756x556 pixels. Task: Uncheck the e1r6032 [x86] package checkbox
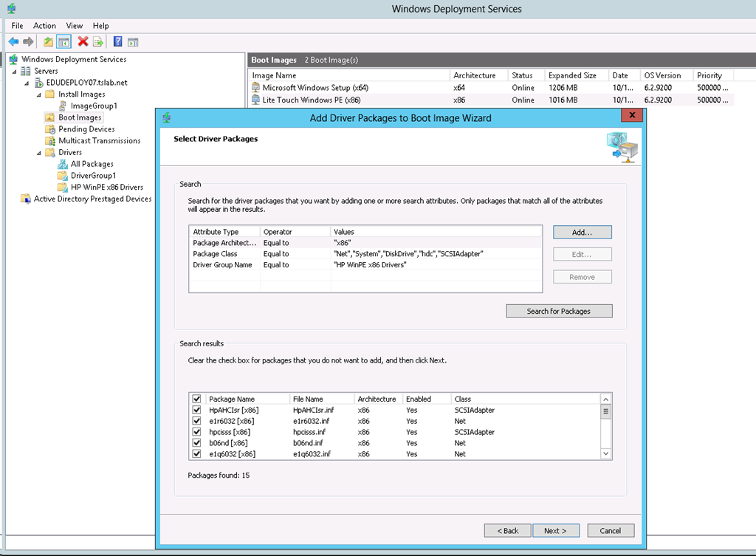196,421
